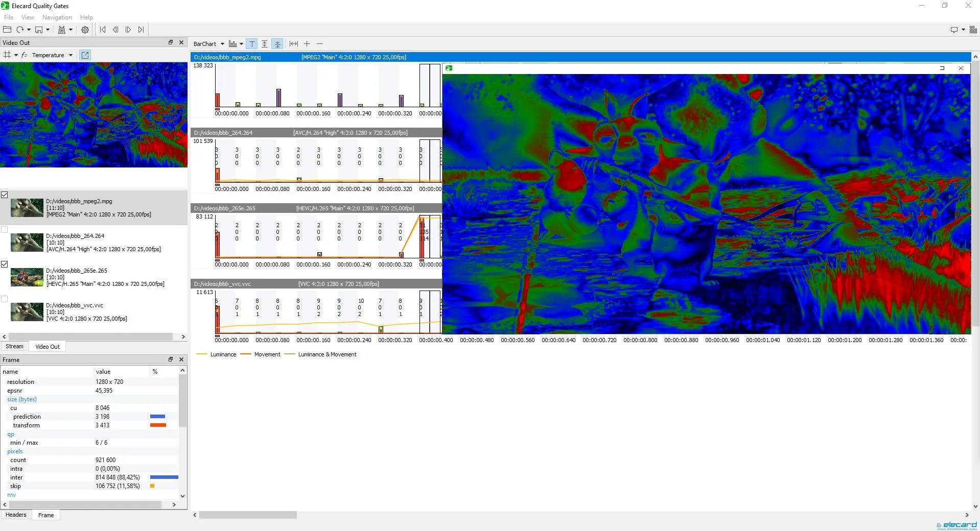Open the grid overlay dropdown arrow

[x=16, y=55]
